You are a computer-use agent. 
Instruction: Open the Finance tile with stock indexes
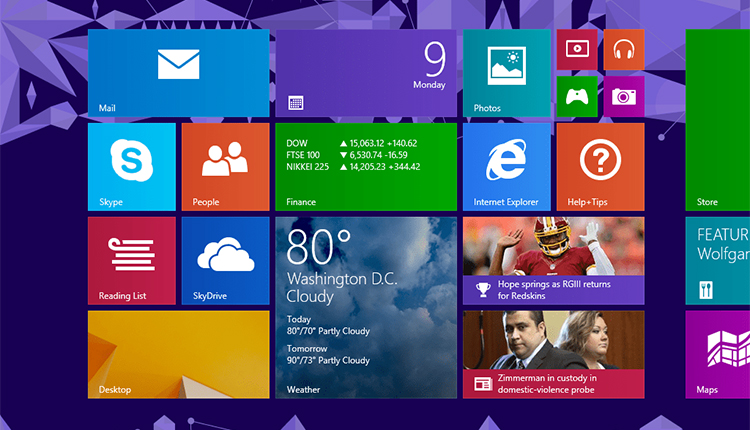[366, 166]
